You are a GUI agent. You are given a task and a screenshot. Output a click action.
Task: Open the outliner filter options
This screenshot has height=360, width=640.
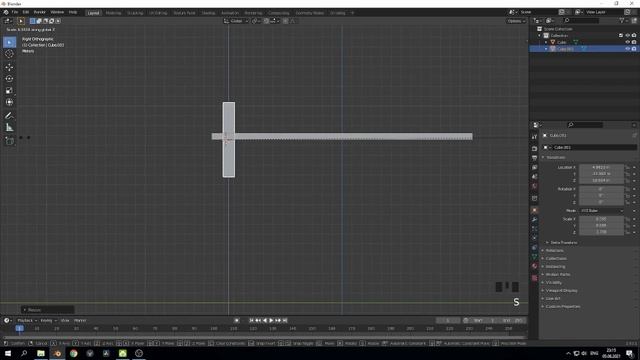[623, 20]
